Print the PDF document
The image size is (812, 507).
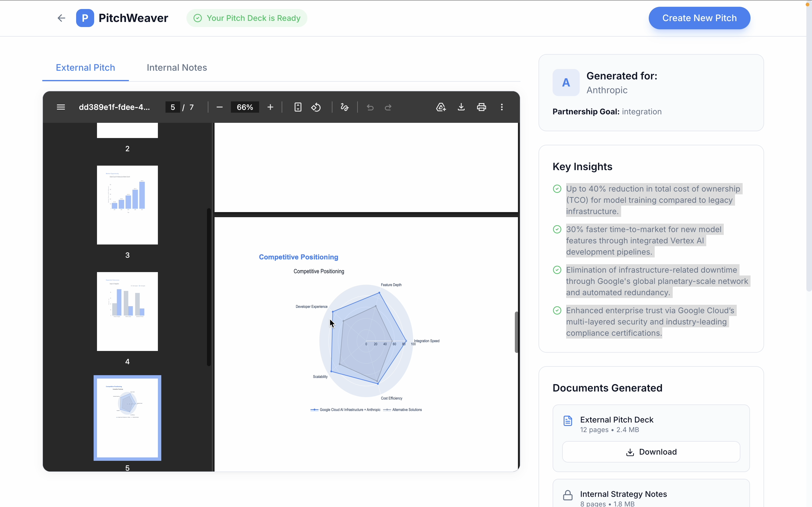tap(482, 107)
